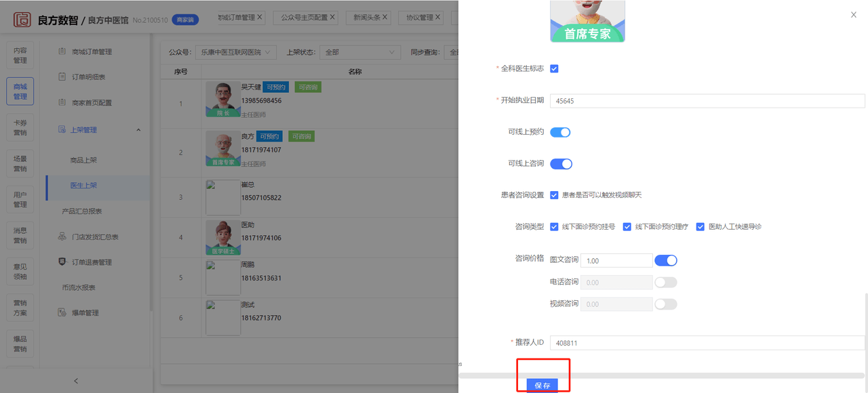Click the 首席专家 avatar image in the form
868x393 pixels.
point(587,21)
